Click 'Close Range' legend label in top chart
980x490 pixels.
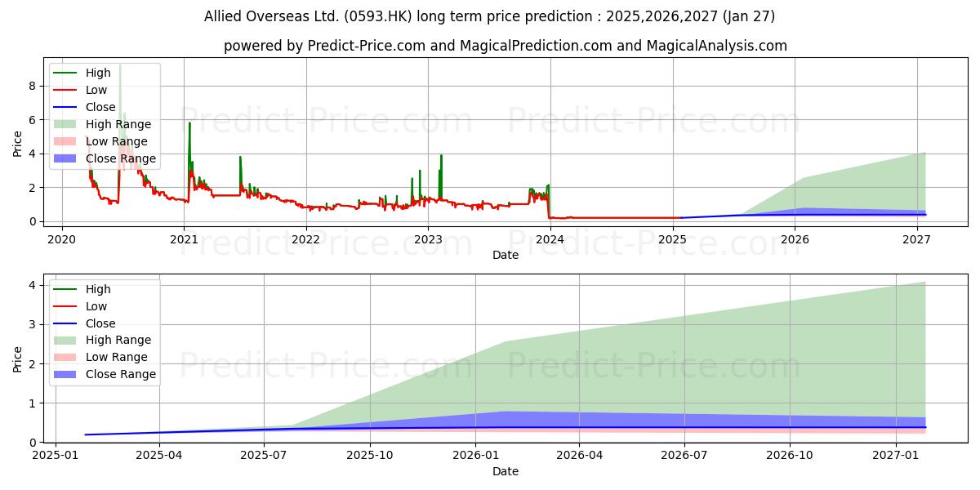[x=121, y=158]
